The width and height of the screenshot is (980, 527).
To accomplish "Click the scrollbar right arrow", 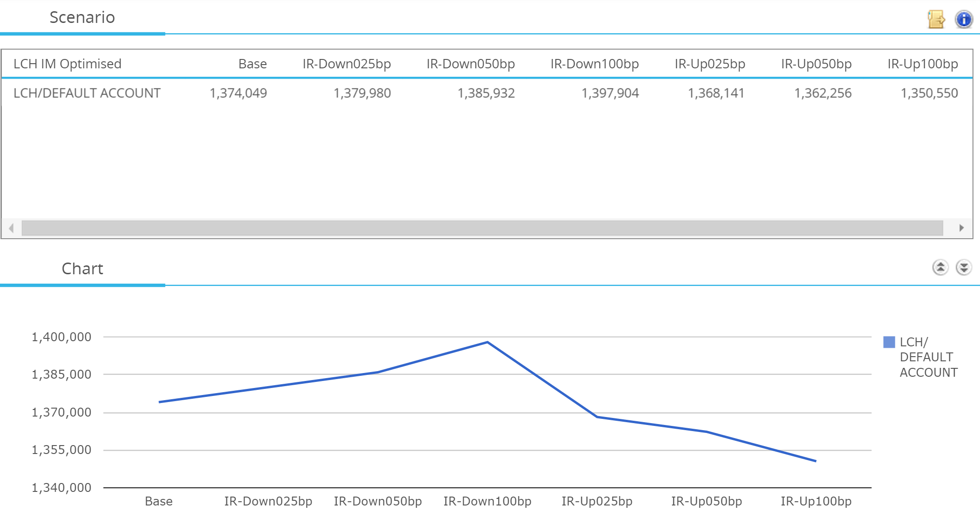I will (x=961, y=228).
